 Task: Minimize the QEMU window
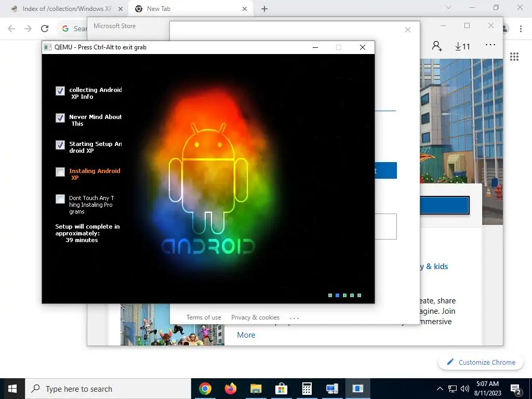point(315,47)
